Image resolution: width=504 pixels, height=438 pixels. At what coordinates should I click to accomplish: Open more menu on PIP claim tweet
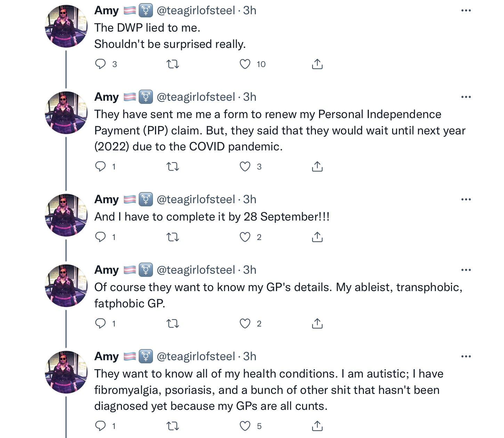click(466, 97)
